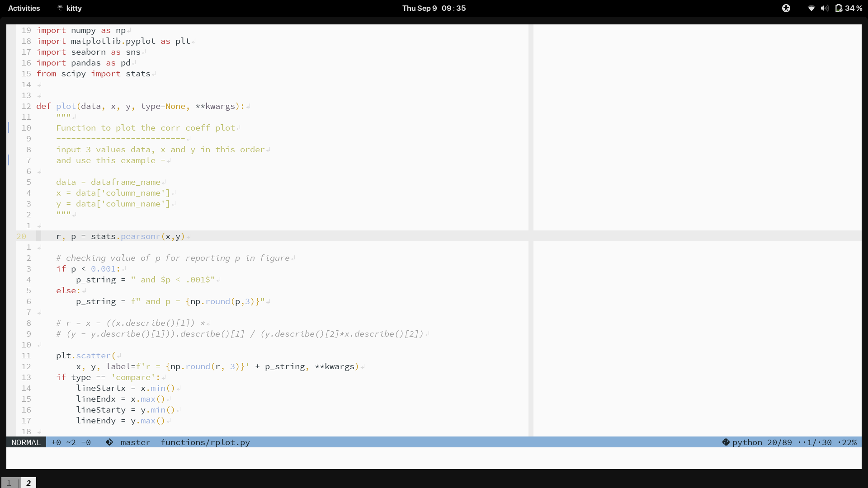Click the volume speaker icon
Image resolution: width=868 pixels, height=488 pixels.
pos(825,8)
